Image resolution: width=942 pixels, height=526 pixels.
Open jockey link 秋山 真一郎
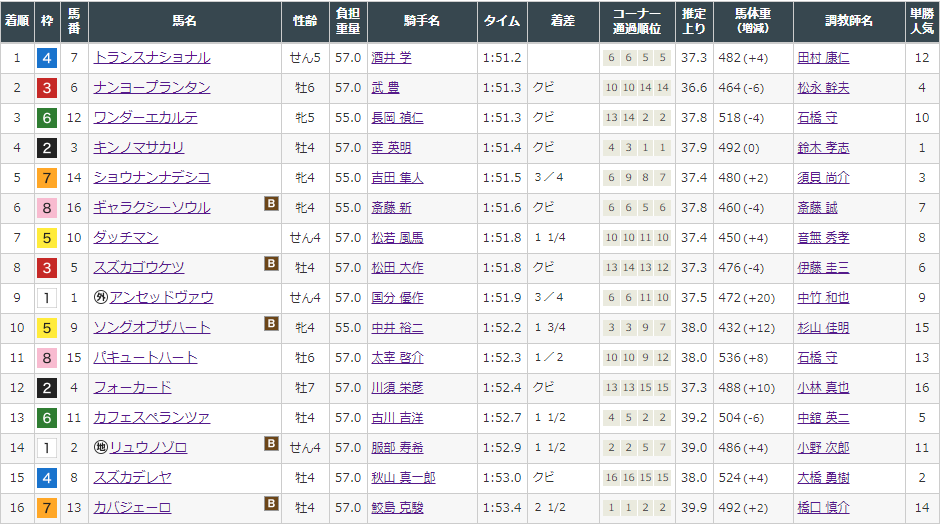403,478
